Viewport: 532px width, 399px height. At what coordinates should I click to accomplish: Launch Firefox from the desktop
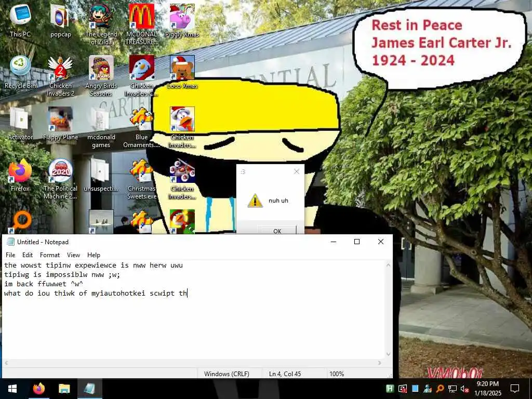pos(20,175)
